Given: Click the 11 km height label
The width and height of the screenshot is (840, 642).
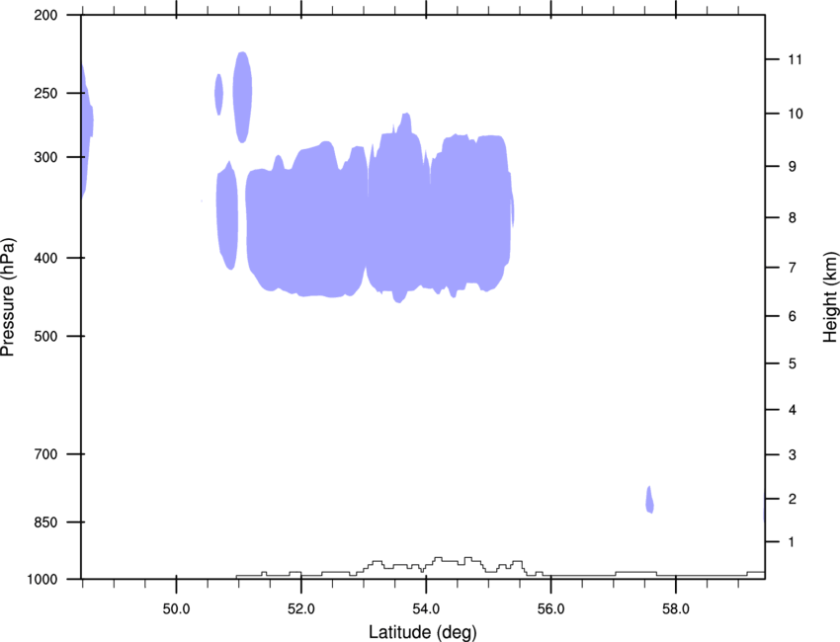Looking at the screenshot, I should [x=796, y=59].
